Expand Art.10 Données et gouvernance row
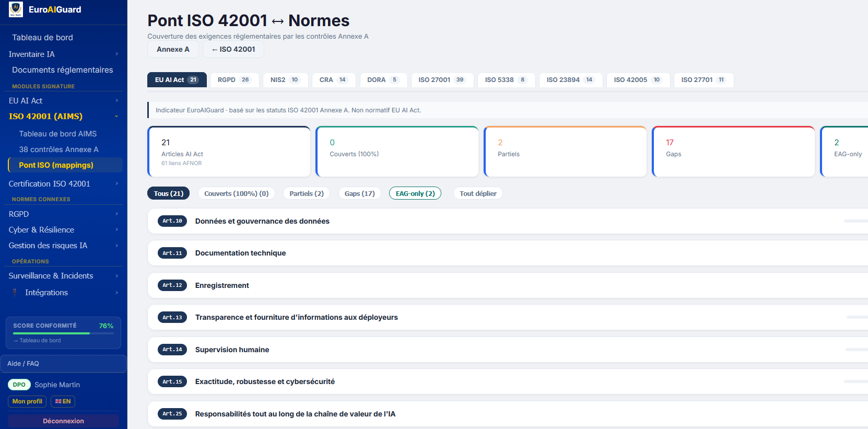Viewport: 868px width, 429px height. 508,221
